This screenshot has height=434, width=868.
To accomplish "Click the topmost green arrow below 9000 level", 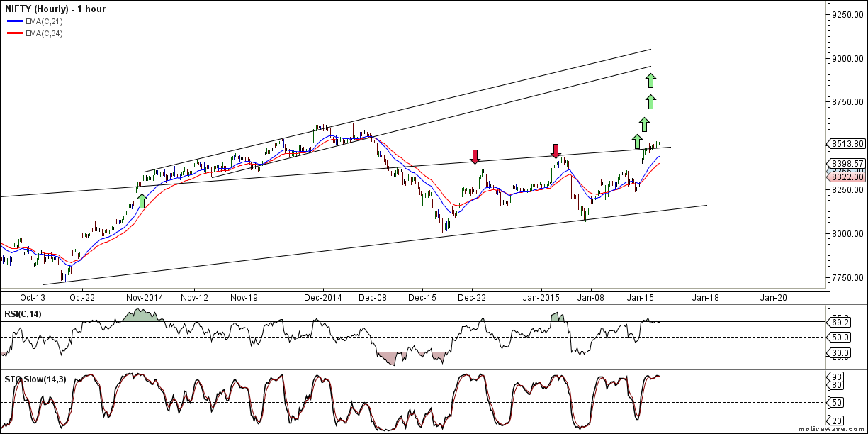I will (650, 80).
